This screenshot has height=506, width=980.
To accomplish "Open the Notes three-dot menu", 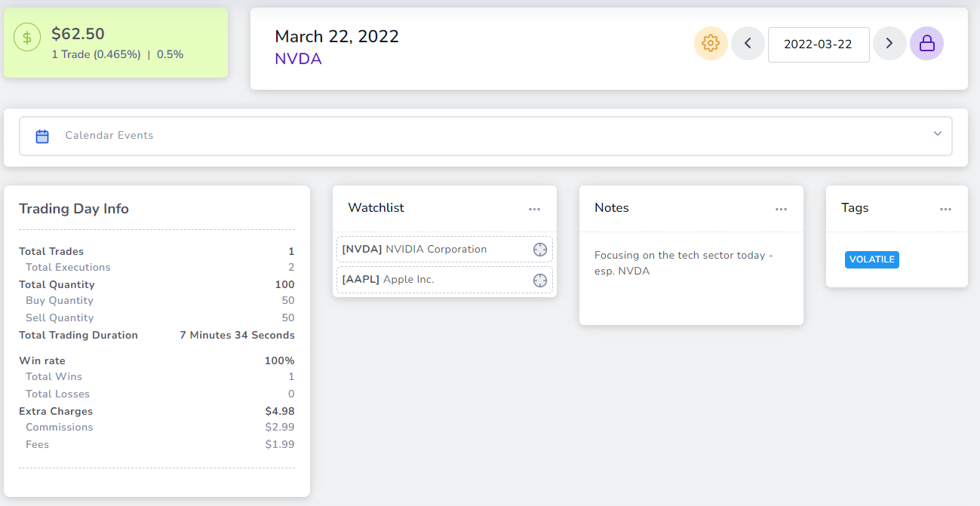I will (x=781, y=209).
